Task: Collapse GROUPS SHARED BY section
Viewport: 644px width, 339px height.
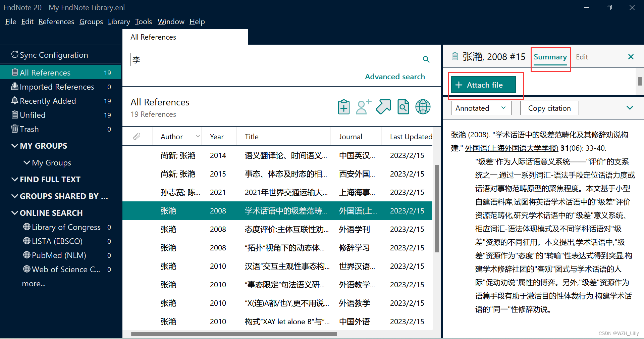Action: click(14, 196)
